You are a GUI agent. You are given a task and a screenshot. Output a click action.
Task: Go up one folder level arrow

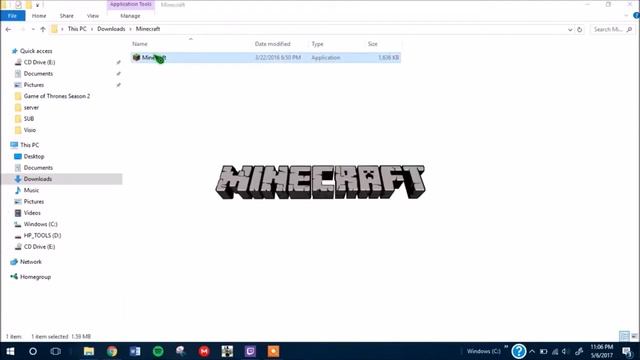[43, 29]
